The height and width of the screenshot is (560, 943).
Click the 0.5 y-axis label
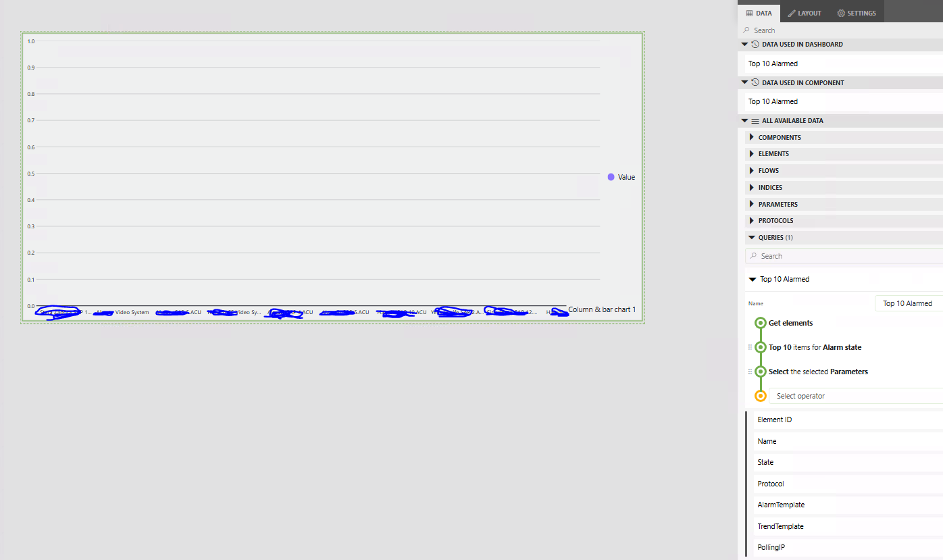[x=31, y=174]
